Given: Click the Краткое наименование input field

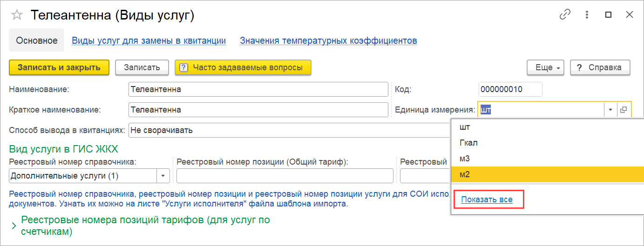Looking at the screenshot, I should coord(258,110).
